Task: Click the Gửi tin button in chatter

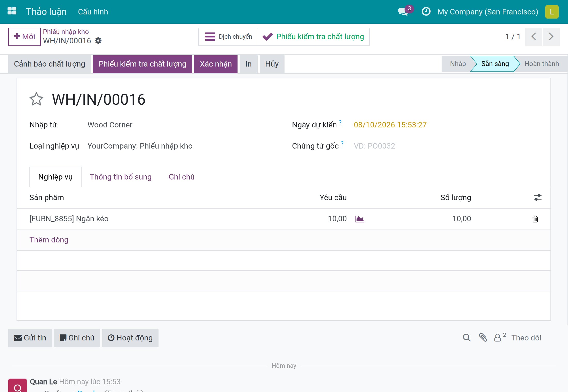Action: click(x=30, y=338)
